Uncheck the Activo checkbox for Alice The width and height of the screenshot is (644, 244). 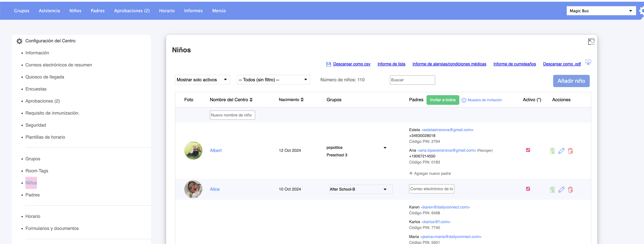(528, 189)
